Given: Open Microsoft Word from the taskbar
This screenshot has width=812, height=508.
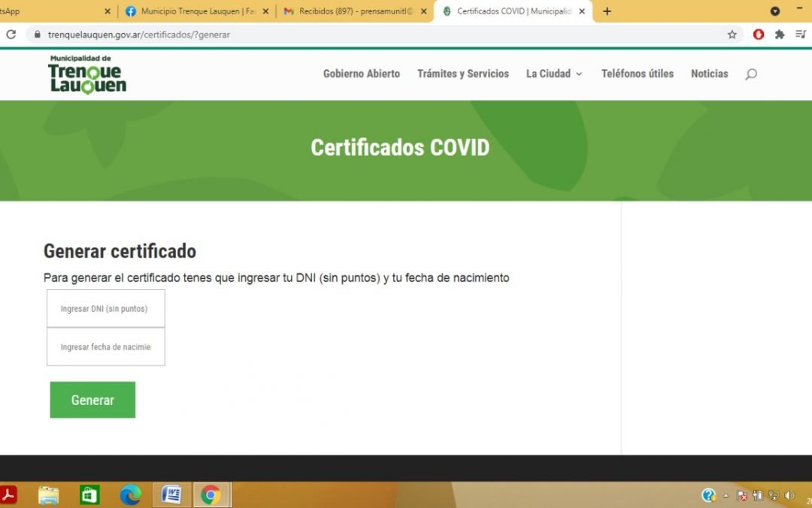Looking at the screenshot, I should coord(171,494).
